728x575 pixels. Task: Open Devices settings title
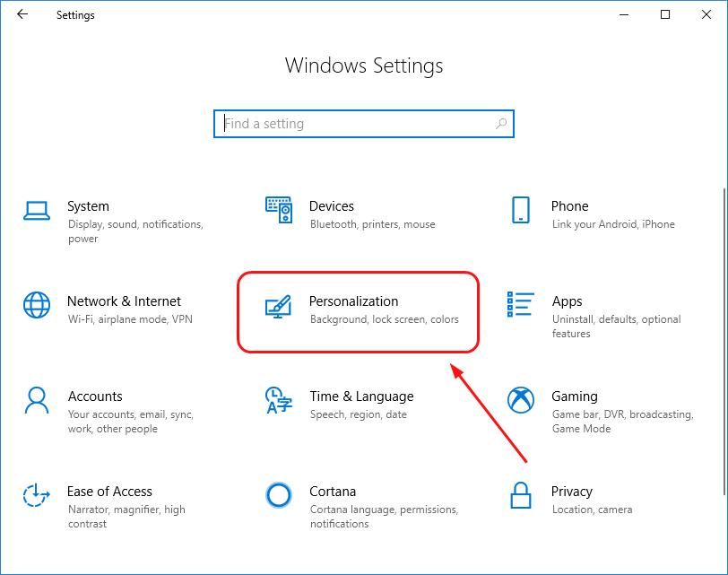[x=332, y=205]
